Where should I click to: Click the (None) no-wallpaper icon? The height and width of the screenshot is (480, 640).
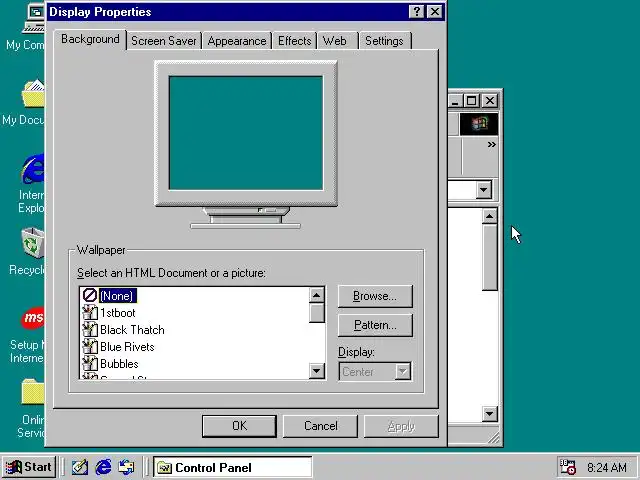[x=90, y=296]
